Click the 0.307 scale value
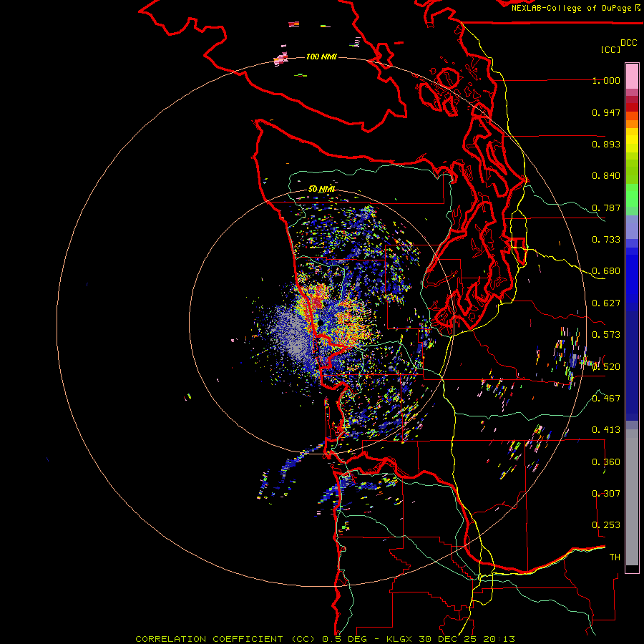 click(606, 494)
